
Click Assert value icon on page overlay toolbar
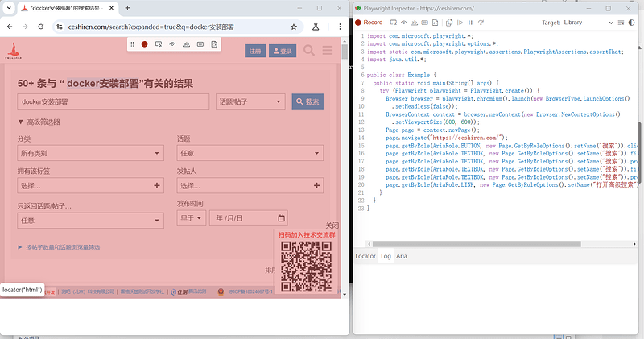coord(200,44)
